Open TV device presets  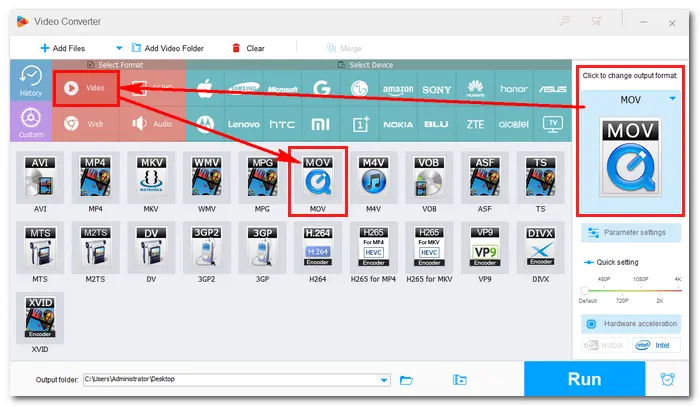click(x=552, y=124)
